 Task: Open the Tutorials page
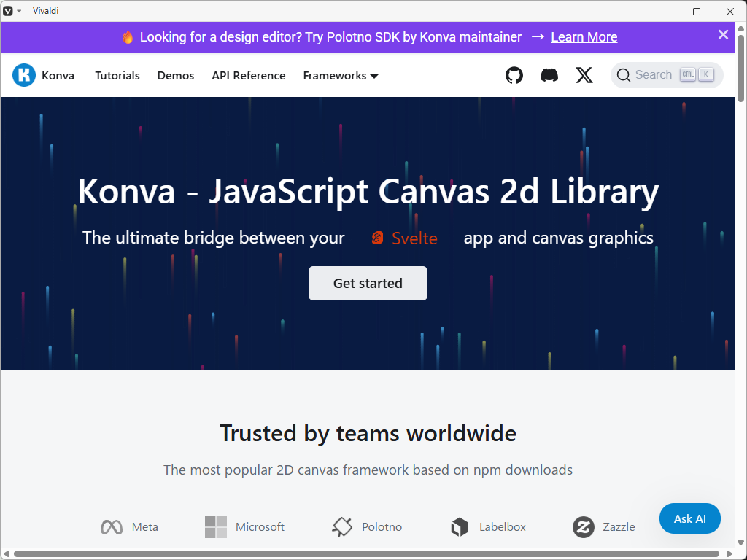pos(117,76)
